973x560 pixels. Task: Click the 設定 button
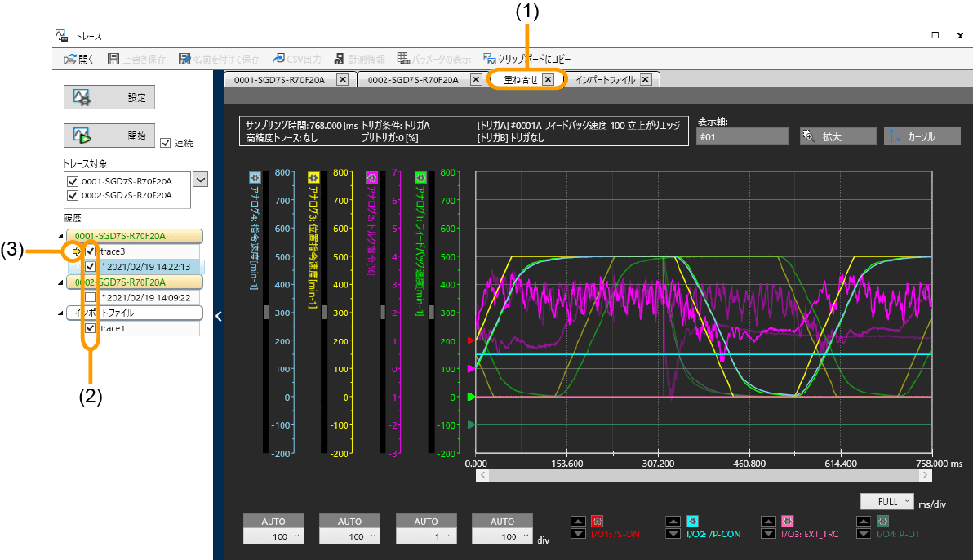pos(109,97)
